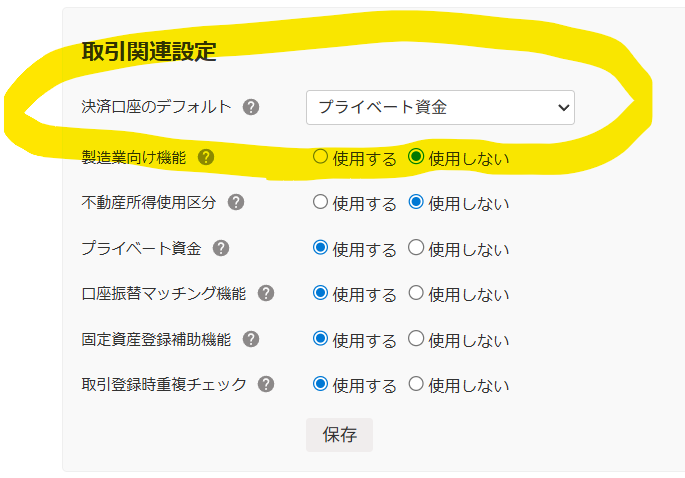Select 使用しない for 製造業向け機能
The image size is (685, 478).
click(417, 157)
